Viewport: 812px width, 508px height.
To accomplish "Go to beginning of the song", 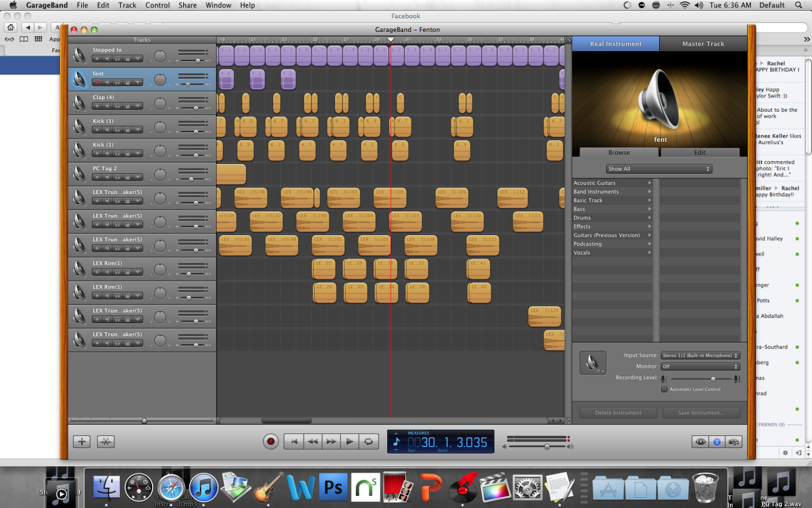I will (294, 441).
